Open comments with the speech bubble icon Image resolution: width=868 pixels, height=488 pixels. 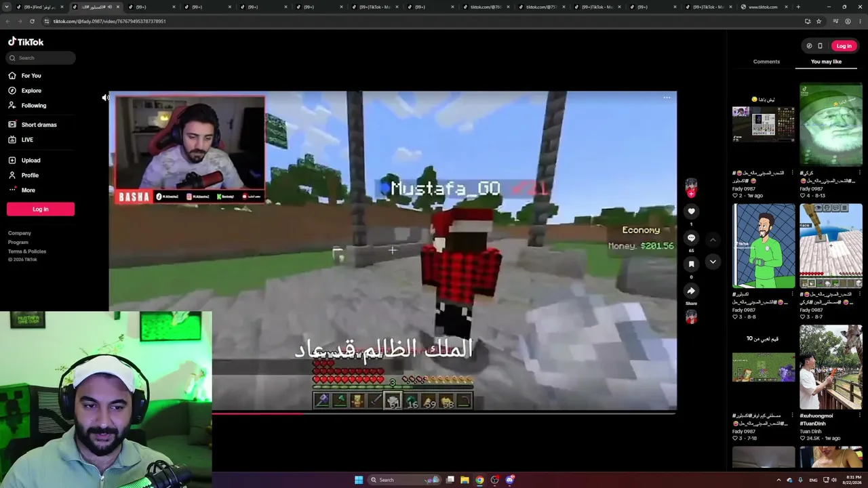click(x=691, y=238)
